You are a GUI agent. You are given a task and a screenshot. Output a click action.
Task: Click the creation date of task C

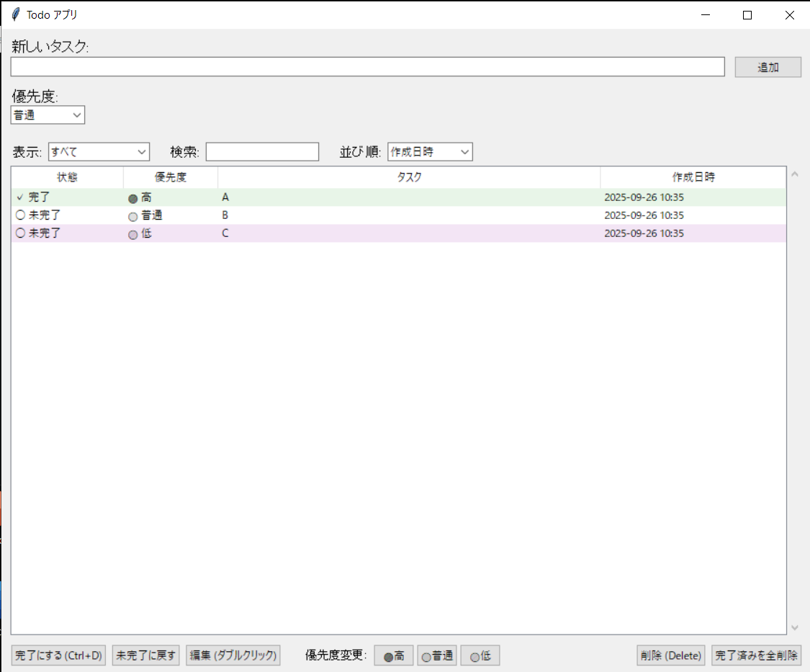[x=644, y=233]
